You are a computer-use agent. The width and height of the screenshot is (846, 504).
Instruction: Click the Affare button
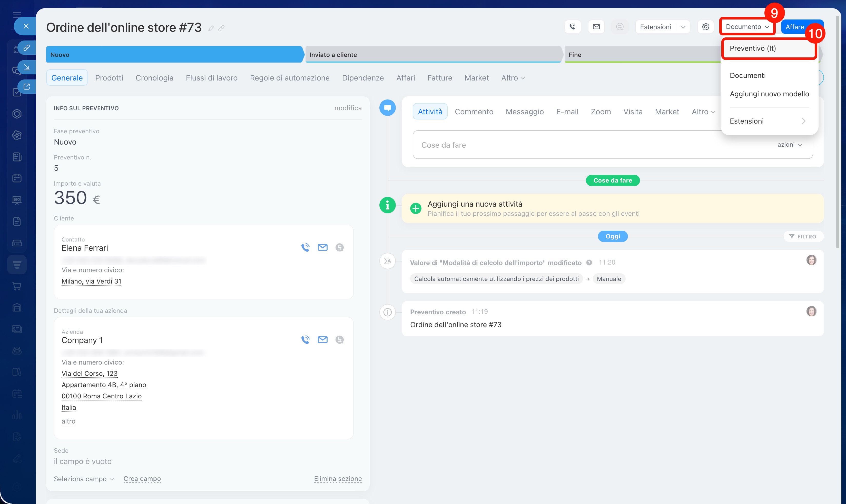point(795,27)
